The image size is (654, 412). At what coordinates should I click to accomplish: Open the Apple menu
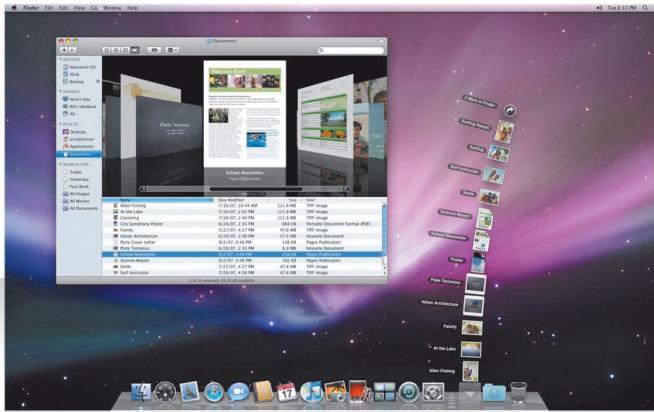tap(14, 8)
